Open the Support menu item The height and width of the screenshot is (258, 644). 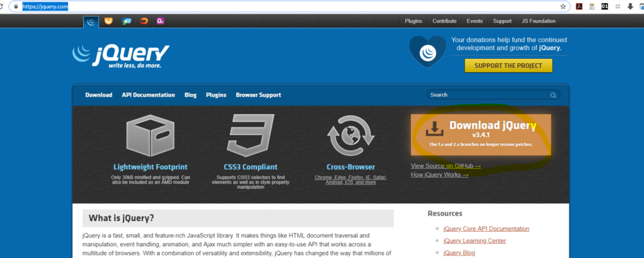(x=502, y=21)
